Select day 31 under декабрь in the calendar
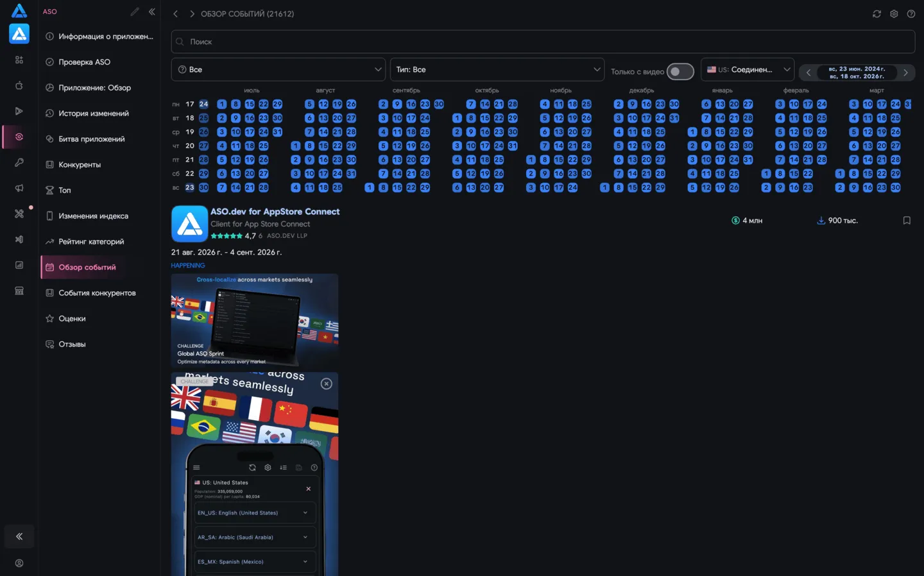 point(674,118)
